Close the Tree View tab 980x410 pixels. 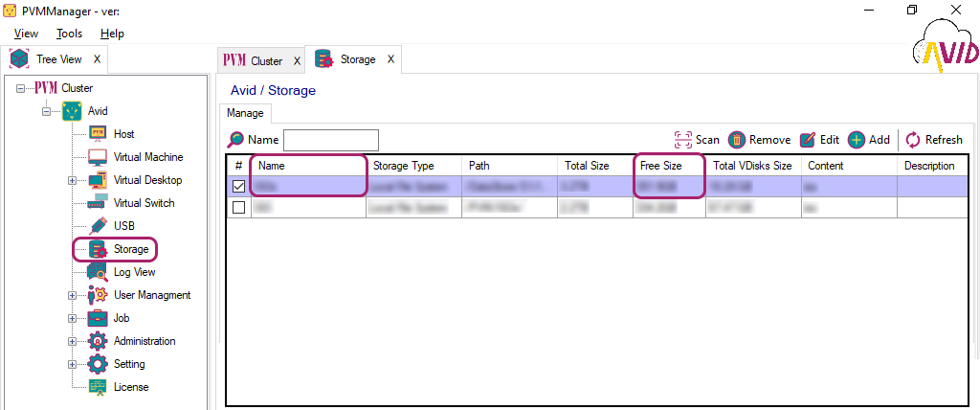tap(97, 58)
